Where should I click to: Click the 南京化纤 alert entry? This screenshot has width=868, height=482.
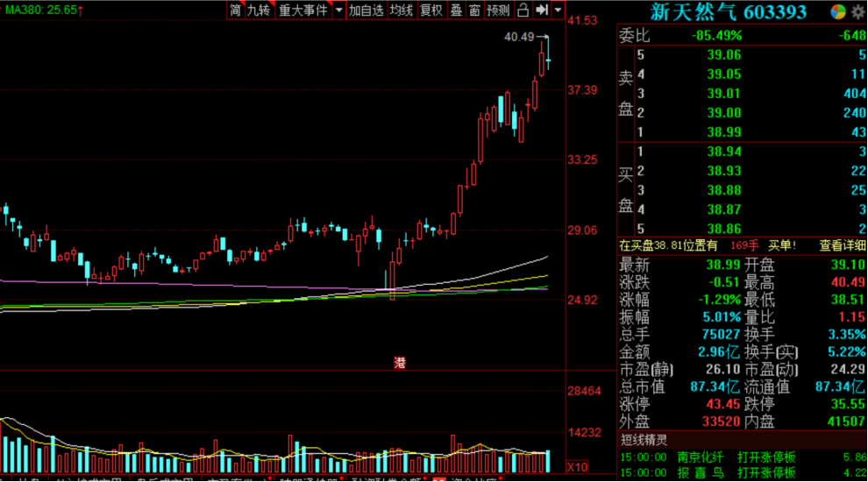pyautogui.click(x=700, y=457)
